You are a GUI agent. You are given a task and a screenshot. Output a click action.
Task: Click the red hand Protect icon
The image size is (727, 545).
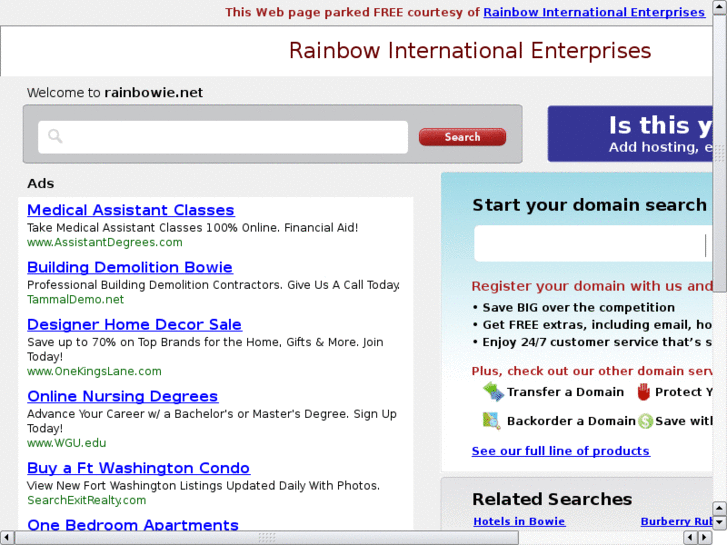pyautogui.click(x=644, y=392)
